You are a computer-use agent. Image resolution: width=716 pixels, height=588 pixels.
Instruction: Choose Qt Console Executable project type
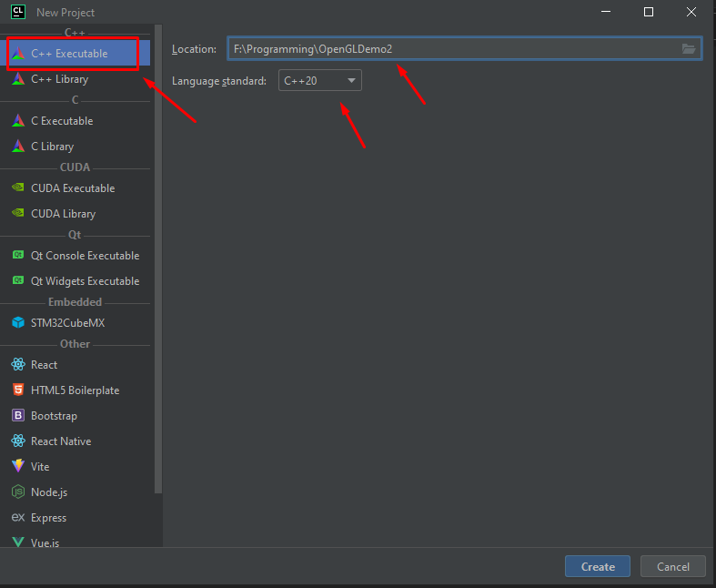75,256
